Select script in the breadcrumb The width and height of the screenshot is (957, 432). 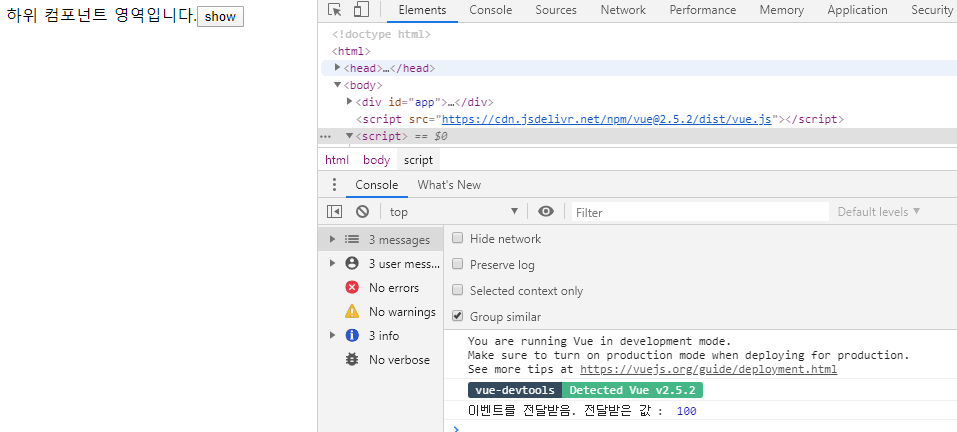(x=418, y=160)
